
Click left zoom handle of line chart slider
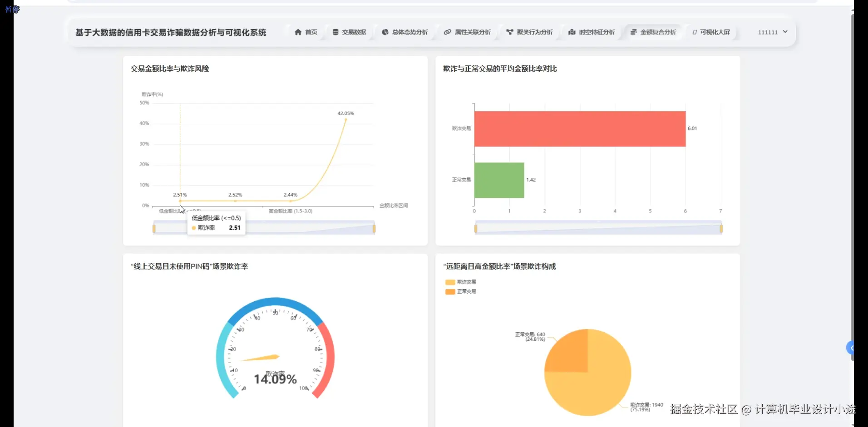(x=154, y=228)
